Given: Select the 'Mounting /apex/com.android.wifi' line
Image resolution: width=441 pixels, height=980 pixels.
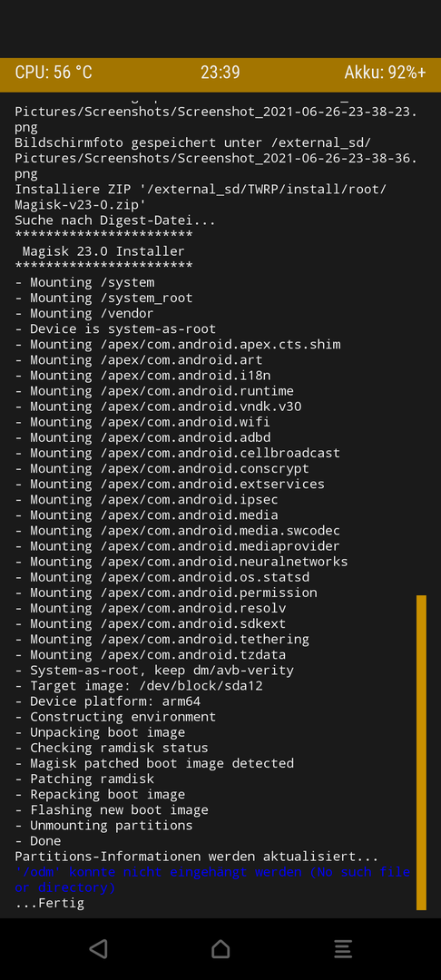Looking at the screenshot, I should tap(142, 422).
